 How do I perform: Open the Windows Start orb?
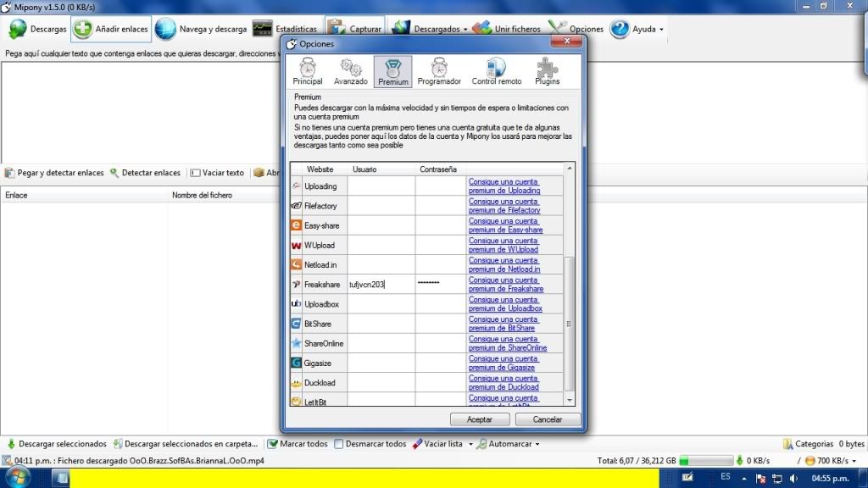17,478
